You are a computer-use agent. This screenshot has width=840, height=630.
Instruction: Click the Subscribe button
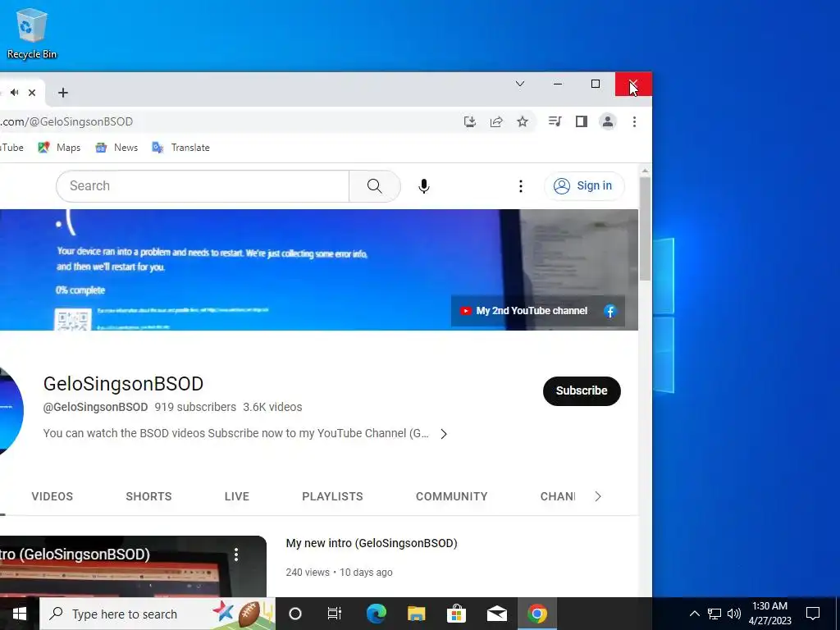(582, 391)
